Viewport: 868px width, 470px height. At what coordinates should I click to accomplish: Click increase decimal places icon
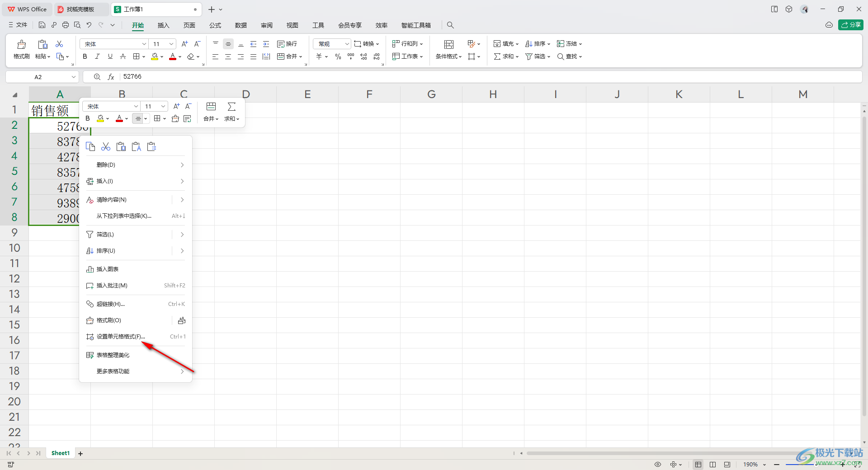click(x=364, y=56)
